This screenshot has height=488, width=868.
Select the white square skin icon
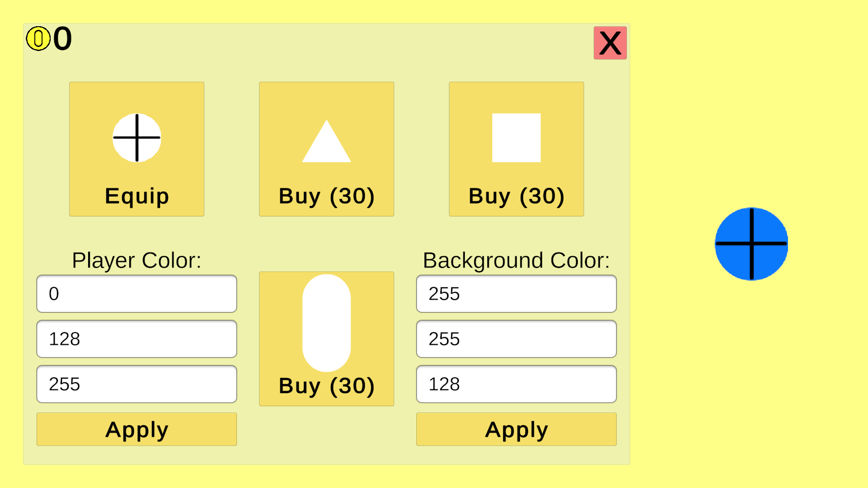(x=516, y=138)
